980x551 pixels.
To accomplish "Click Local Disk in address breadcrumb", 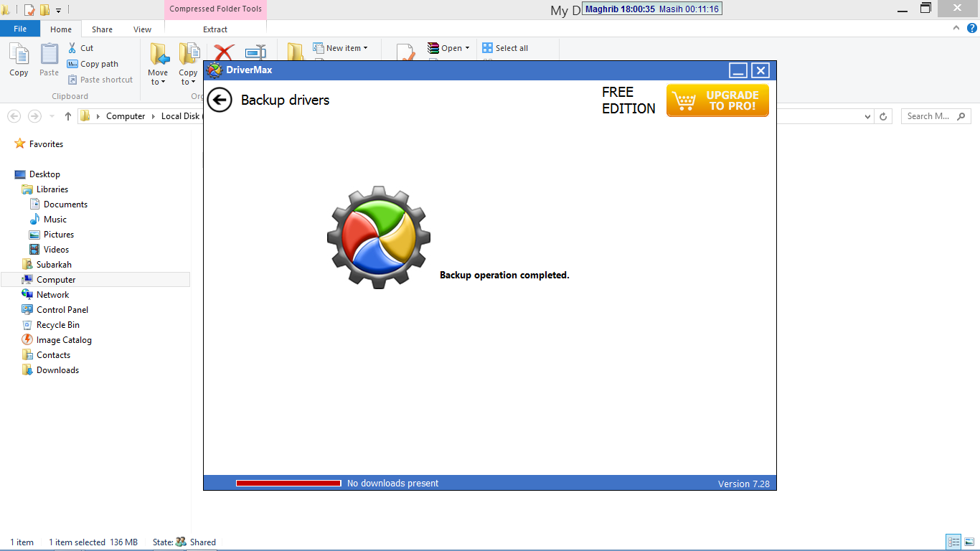I will 181,116.
